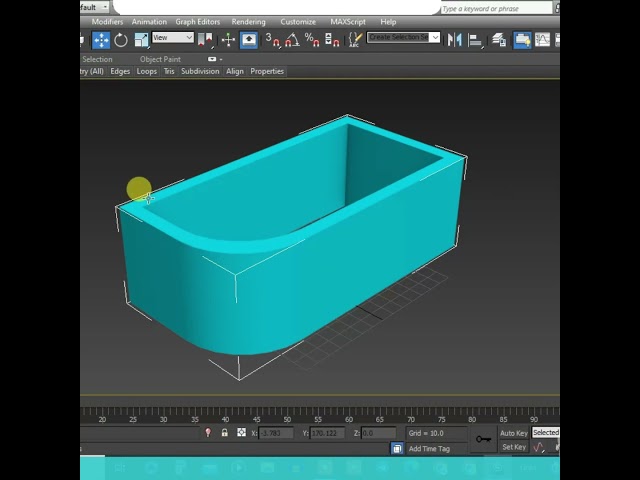Click the Create Selection Set field
The width and height of the screenshot is (640, 480).
[x=398, y=38]
